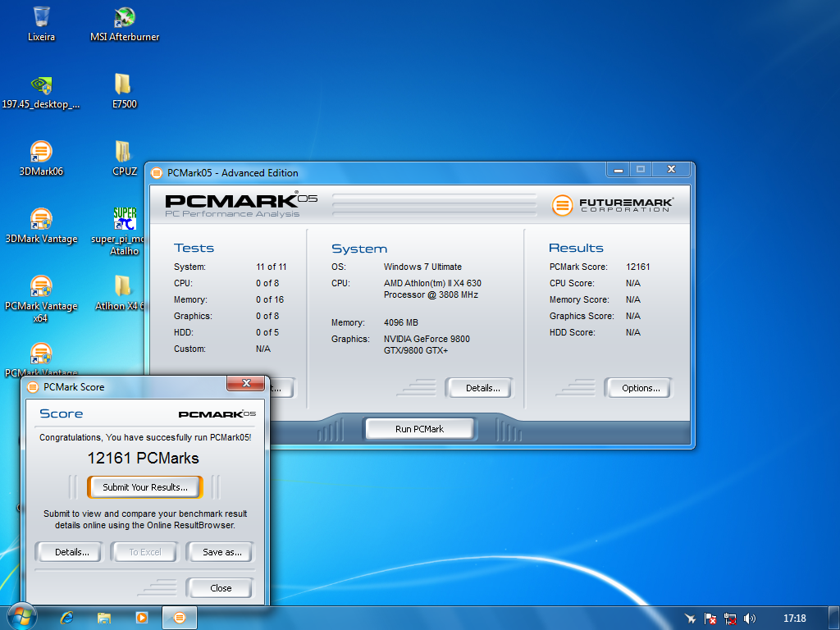Click the airplane-shaped tray icon

click(690, 619)
